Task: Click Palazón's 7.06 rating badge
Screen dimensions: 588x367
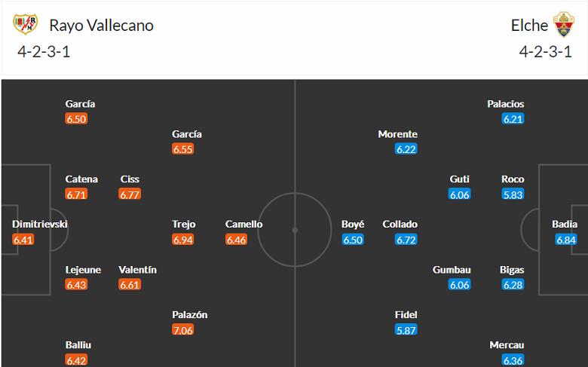Action: tap(183, 329)
